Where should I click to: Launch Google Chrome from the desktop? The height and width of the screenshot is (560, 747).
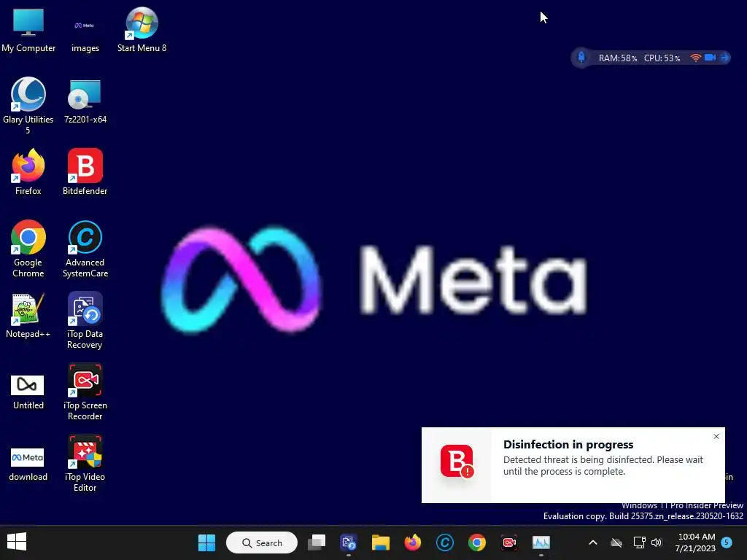(x=28, y=249)
